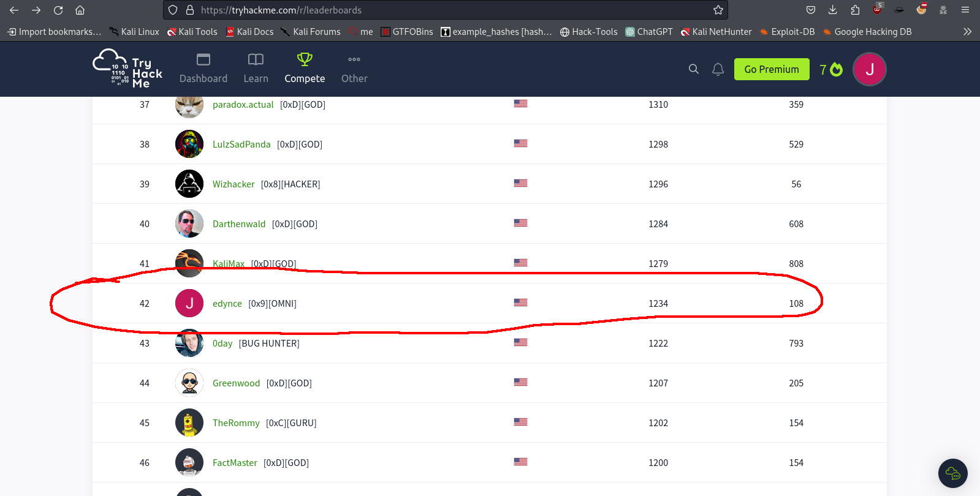The height and width of the screenshot is (496, 980).
Task: Click the Go Premium button
Action: pyautogui.click(x=771, y=69)
